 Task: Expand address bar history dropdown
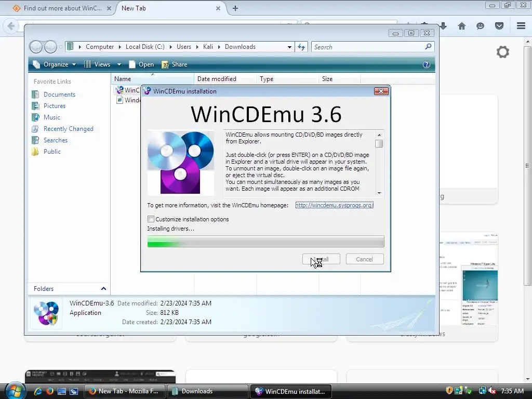[289, 47]
